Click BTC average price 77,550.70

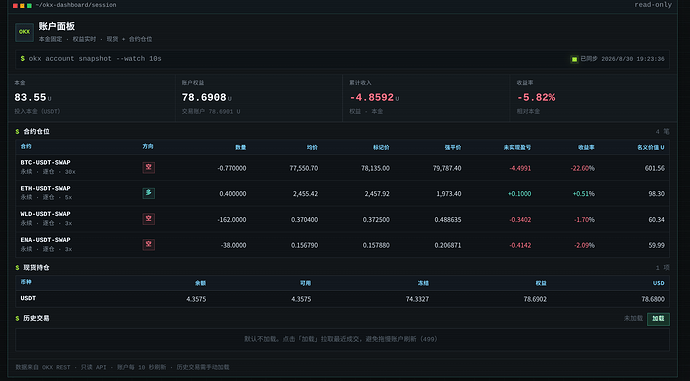coord(304,168)
